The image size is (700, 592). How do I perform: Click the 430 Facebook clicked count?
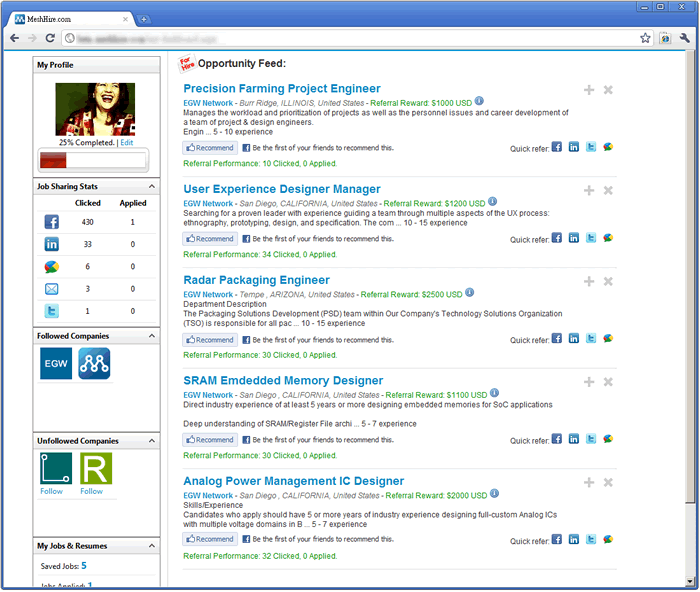88,222
